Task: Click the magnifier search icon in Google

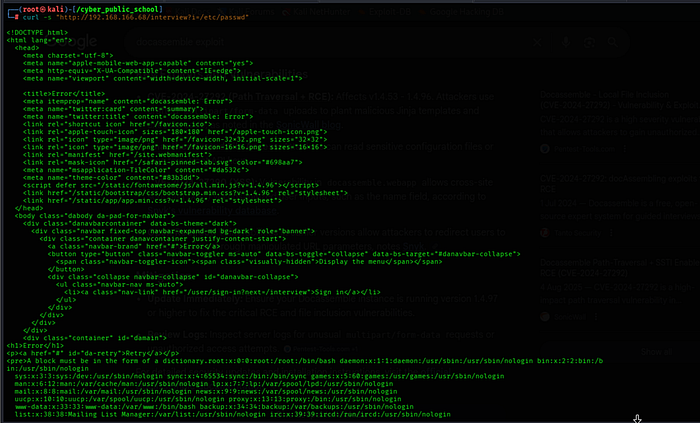Action: [612, 42]
